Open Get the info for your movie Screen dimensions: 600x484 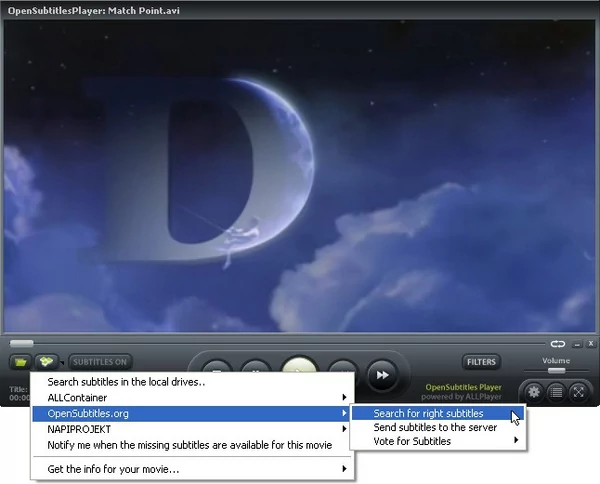click(191, 469)
